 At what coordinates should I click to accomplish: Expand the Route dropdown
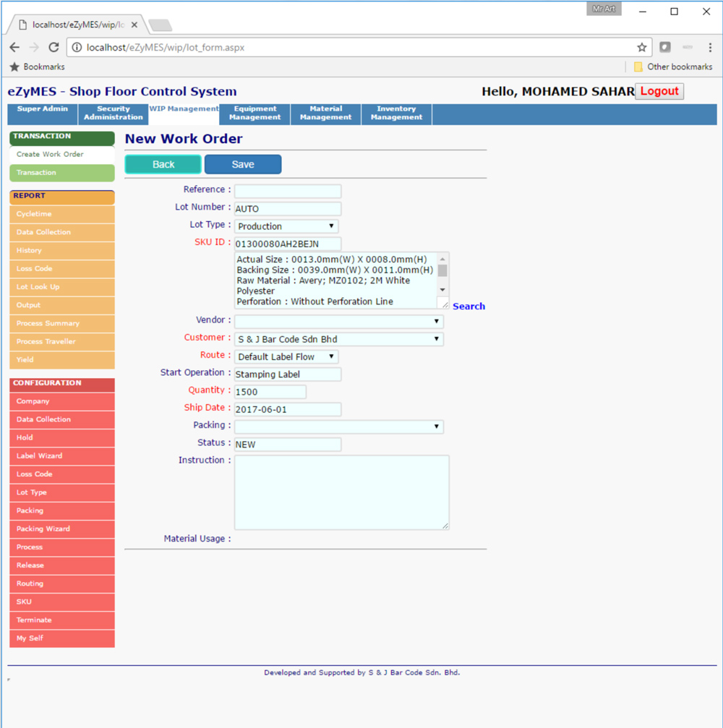(286, 356)
